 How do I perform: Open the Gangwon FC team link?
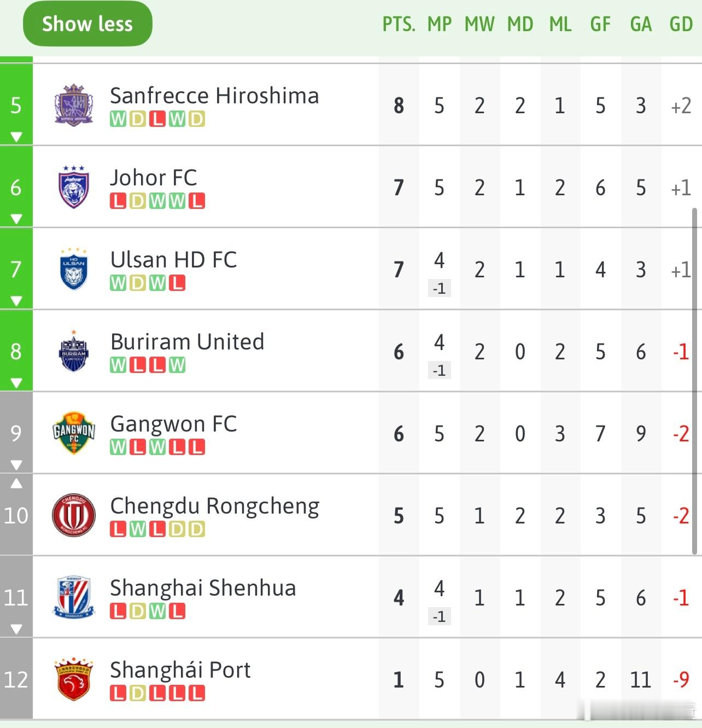(173, 424)
